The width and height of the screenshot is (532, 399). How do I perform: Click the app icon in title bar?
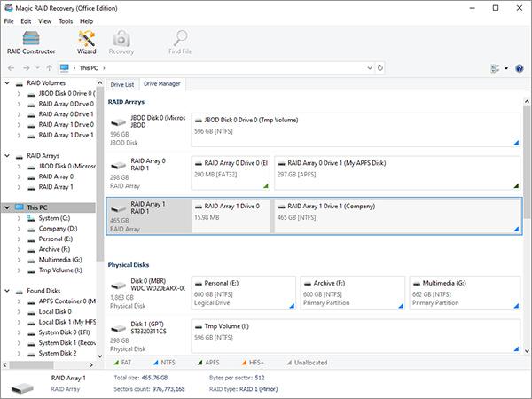9,7
